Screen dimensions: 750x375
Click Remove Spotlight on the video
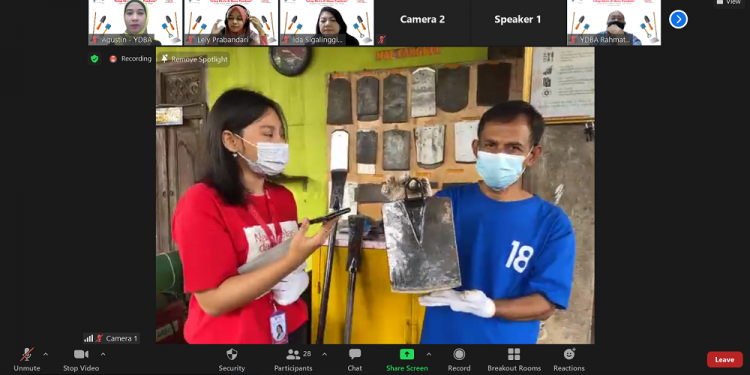(194, 59)
